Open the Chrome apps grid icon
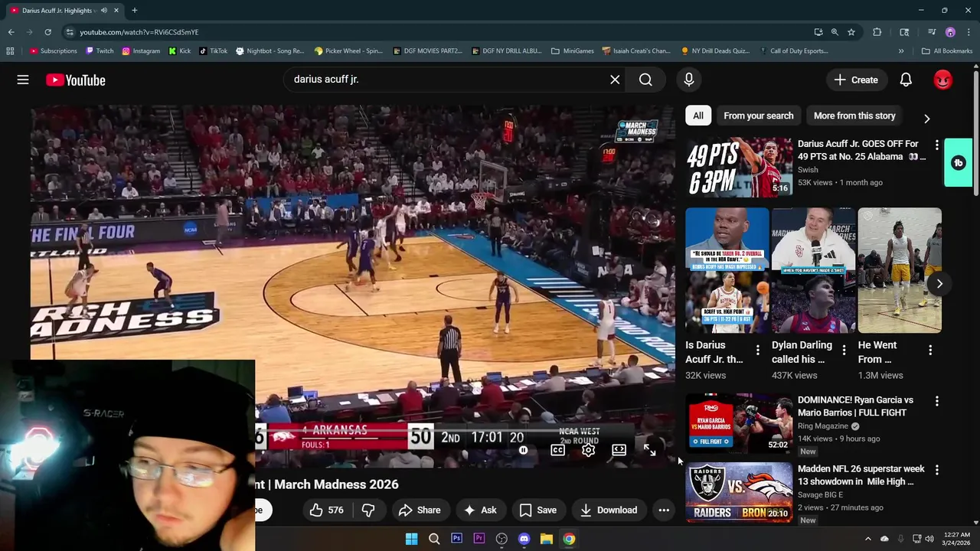 (x=10, y=51)
